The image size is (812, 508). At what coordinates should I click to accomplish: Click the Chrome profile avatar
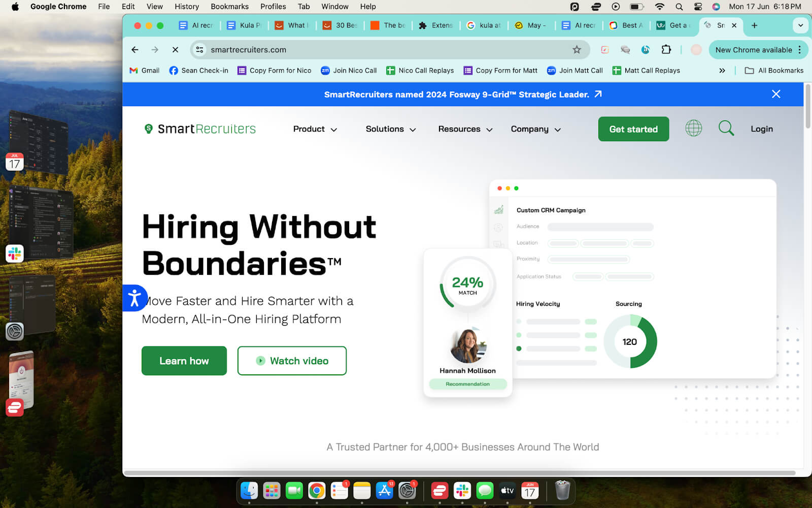[696, 49]
